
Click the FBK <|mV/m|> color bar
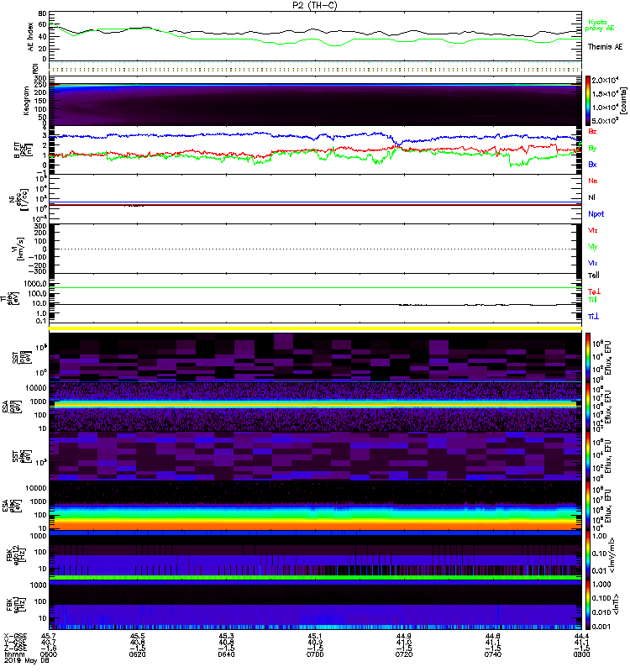[588, 555]
